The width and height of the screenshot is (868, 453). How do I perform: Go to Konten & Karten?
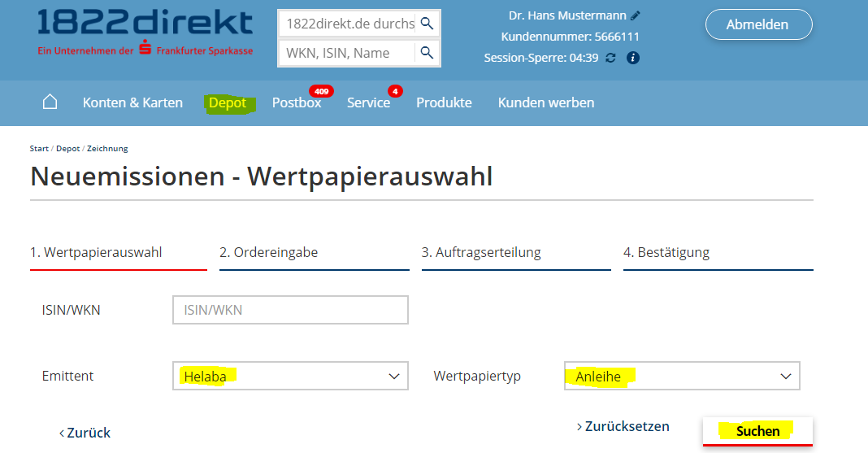click(x=132, y=102)
